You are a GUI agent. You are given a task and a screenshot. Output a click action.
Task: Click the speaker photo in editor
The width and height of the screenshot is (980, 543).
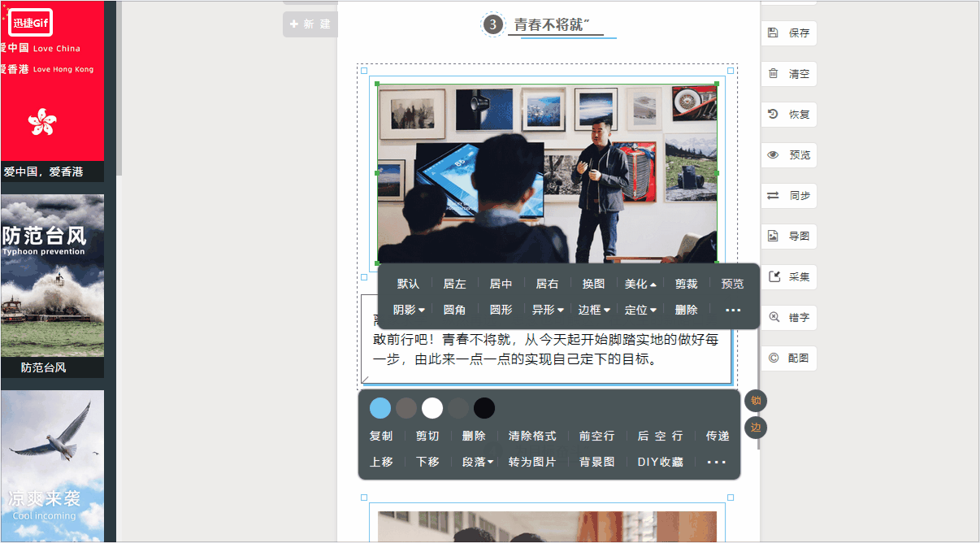547,173
